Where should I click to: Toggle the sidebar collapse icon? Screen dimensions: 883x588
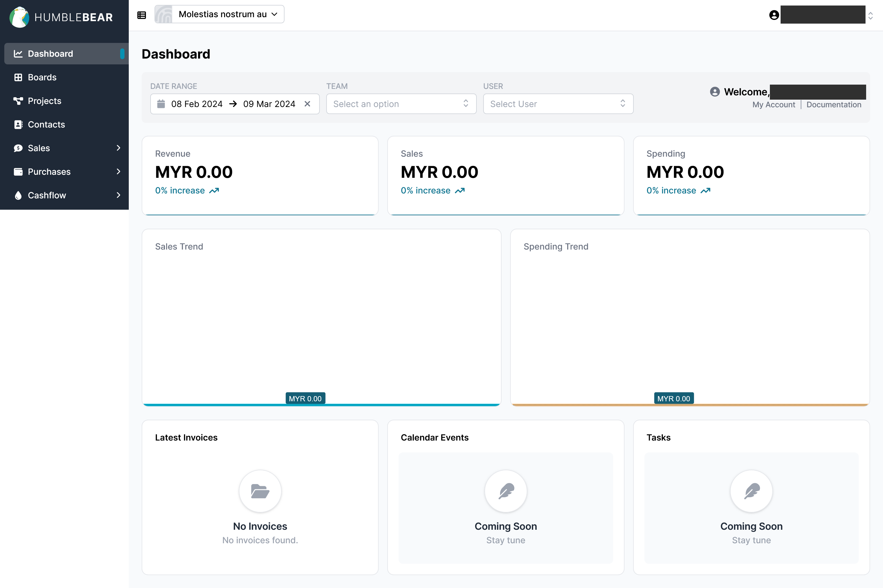tap(141, 15)
